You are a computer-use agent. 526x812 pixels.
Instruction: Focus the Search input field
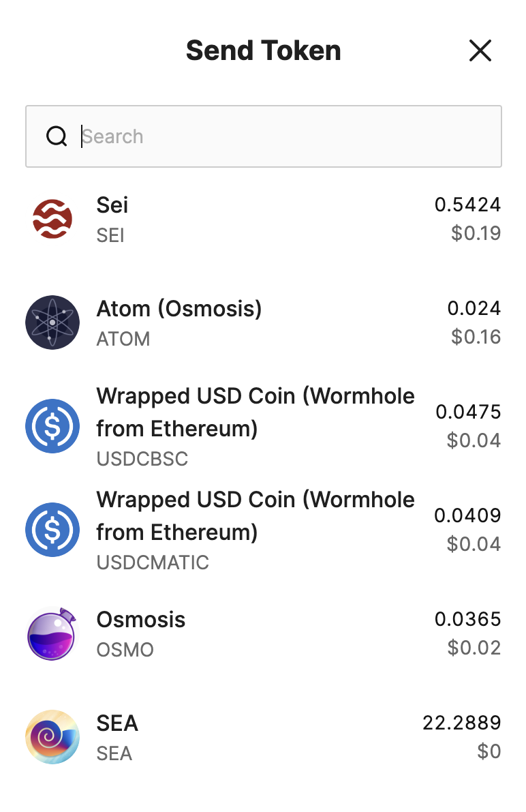pos(264,136)
